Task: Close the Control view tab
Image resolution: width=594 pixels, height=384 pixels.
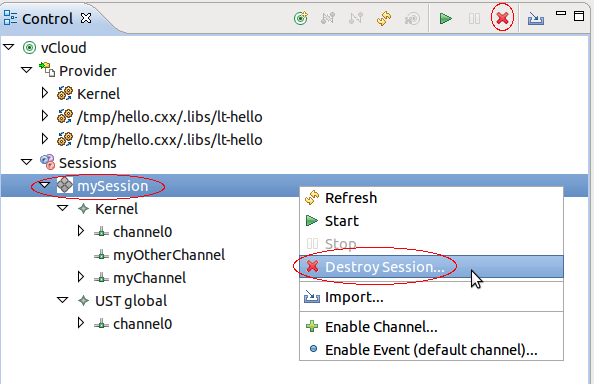Action: click(86, 18)
